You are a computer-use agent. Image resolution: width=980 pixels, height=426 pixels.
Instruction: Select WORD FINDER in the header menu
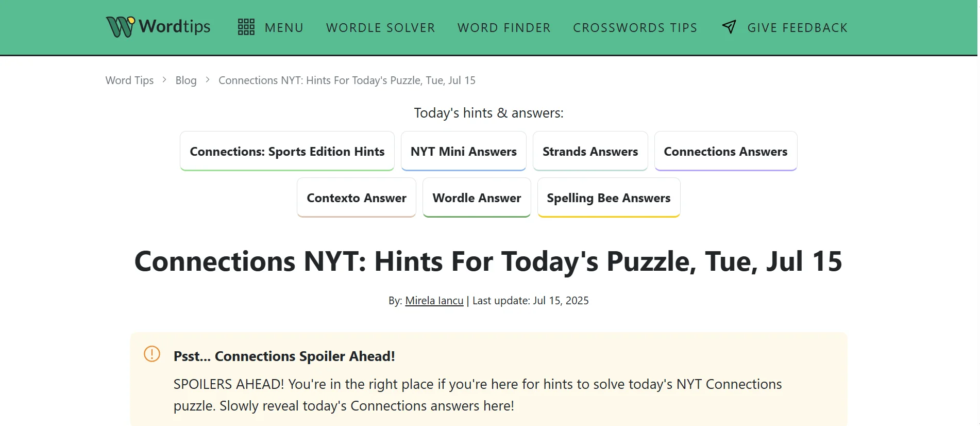[503, 27]
